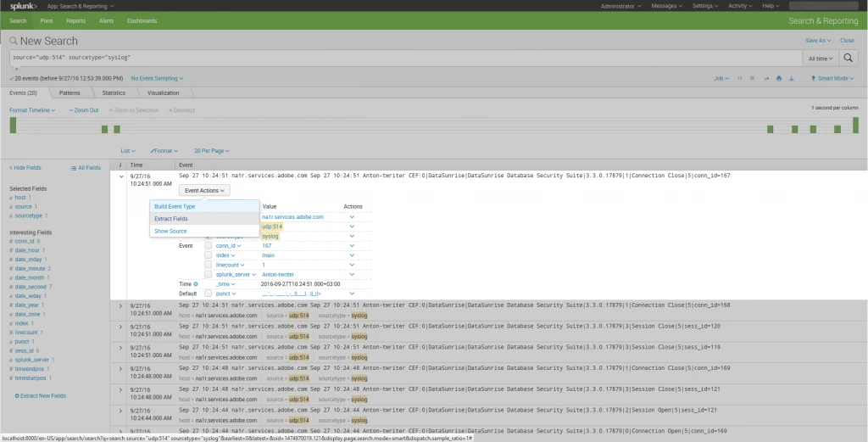Screen dimensions: 868x442
Task: Click the Extract New Fields link
Action: [x=42, y=395]
